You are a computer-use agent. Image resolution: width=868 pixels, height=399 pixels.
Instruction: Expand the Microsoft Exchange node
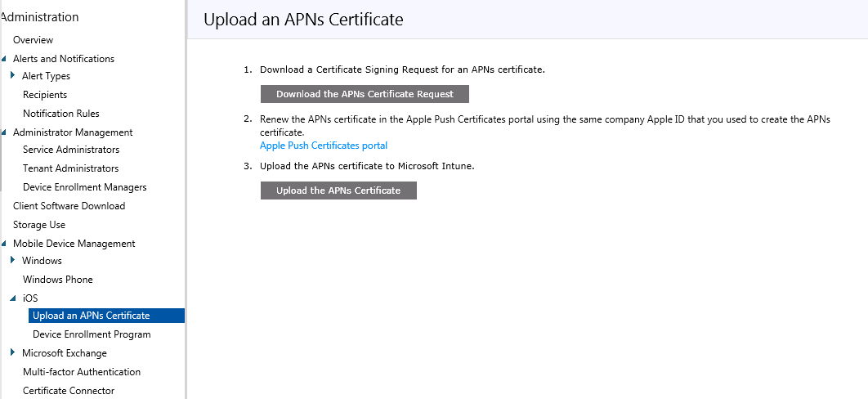point(13,352)
